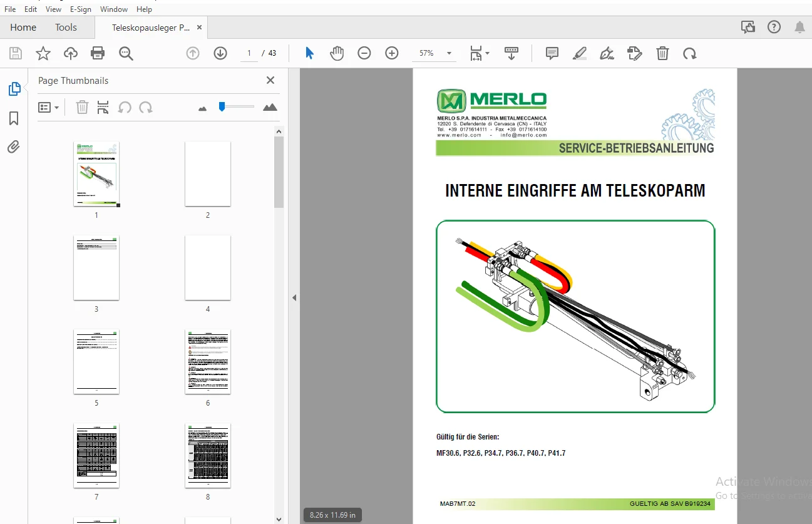The image size is (812, 524).
Task: Enlarge thumbnail size large mountain icon
Action: pos(270,108)
